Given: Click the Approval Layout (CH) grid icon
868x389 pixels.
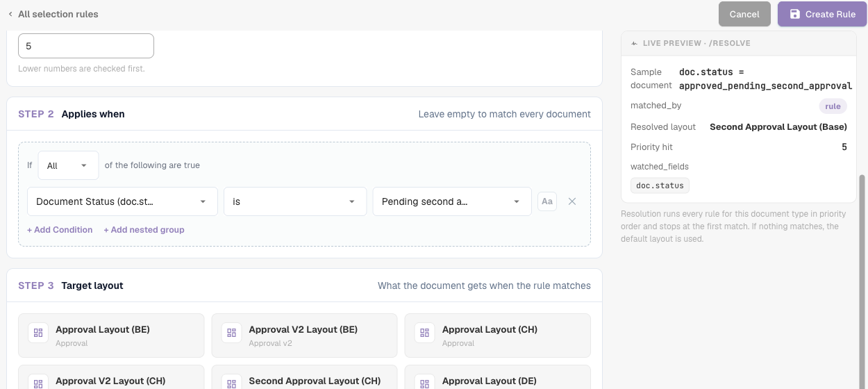Looking at the screenshot, I should pyautogui.click(x=425, y=333).
